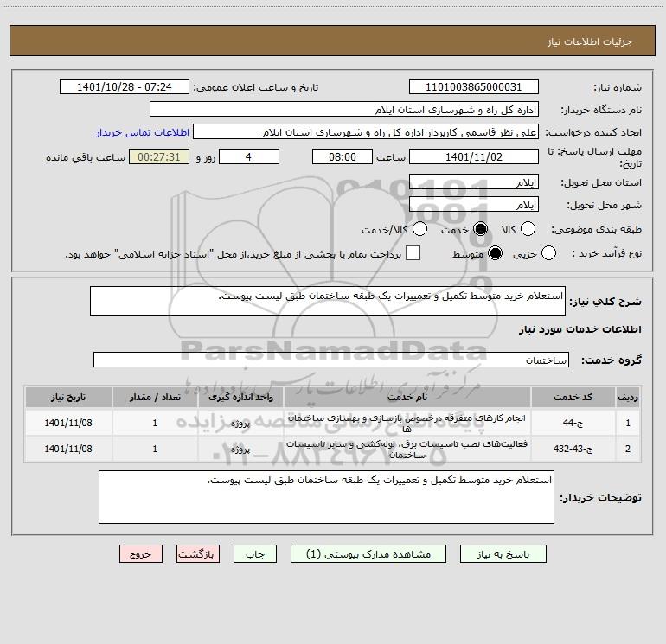Select service code ج-43-432 cell
666x644 pixels.
click(573, 449)
